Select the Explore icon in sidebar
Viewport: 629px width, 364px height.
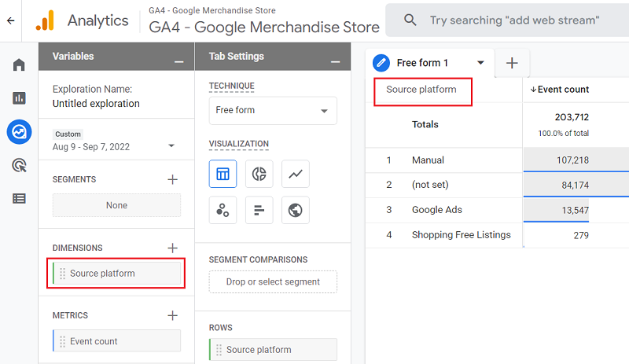tap(19, 131)
